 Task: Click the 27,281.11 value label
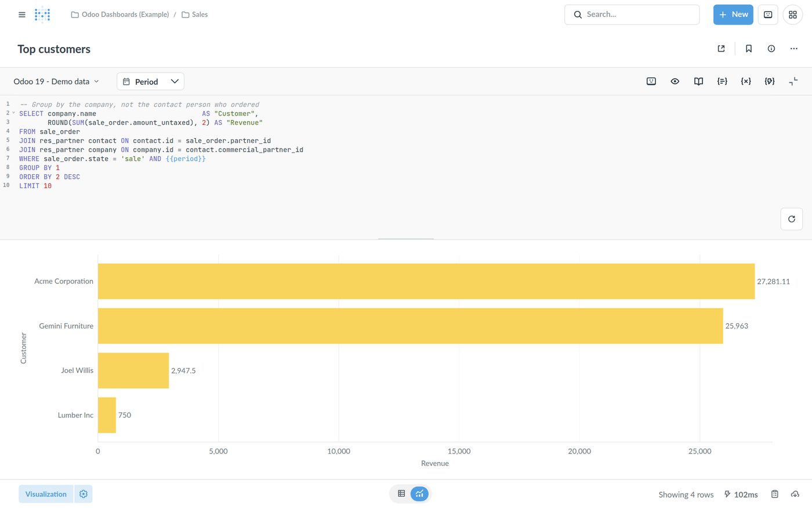(773, 282)
